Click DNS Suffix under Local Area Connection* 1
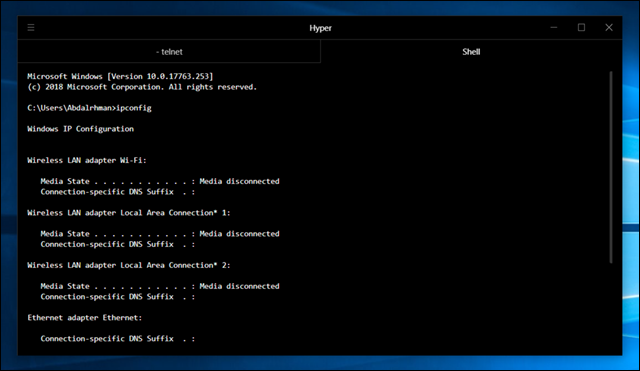This screenshot has height=371, width=640. (x=118, y=244)
